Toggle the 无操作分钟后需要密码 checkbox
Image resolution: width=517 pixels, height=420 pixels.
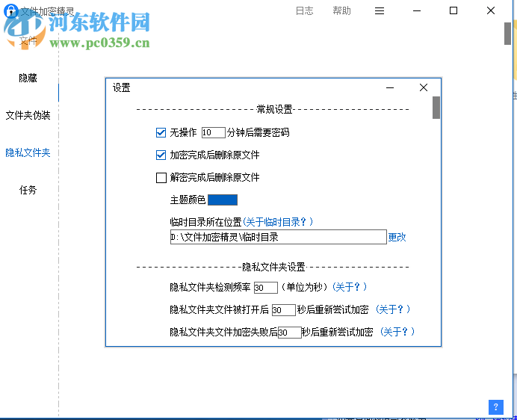161,132
